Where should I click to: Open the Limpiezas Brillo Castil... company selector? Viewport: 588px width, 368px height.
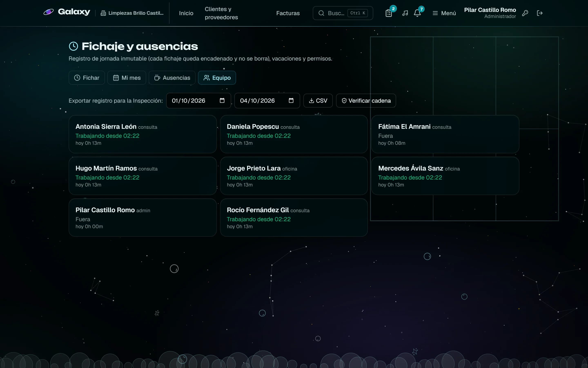tap(132, 13)
